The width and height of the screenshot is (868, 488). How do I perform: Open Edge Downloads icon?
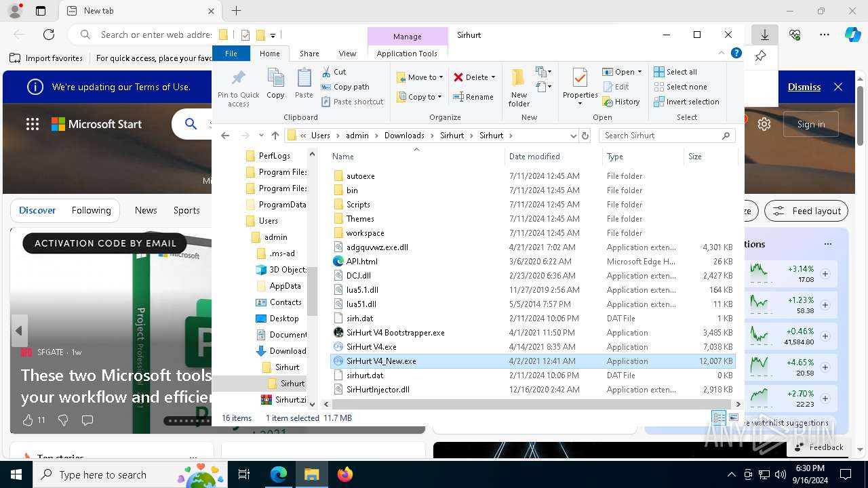(765, 35)
